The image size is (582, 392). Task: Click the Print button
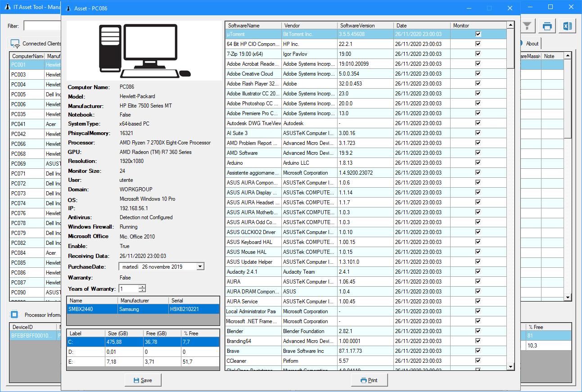tap(369, 380)
